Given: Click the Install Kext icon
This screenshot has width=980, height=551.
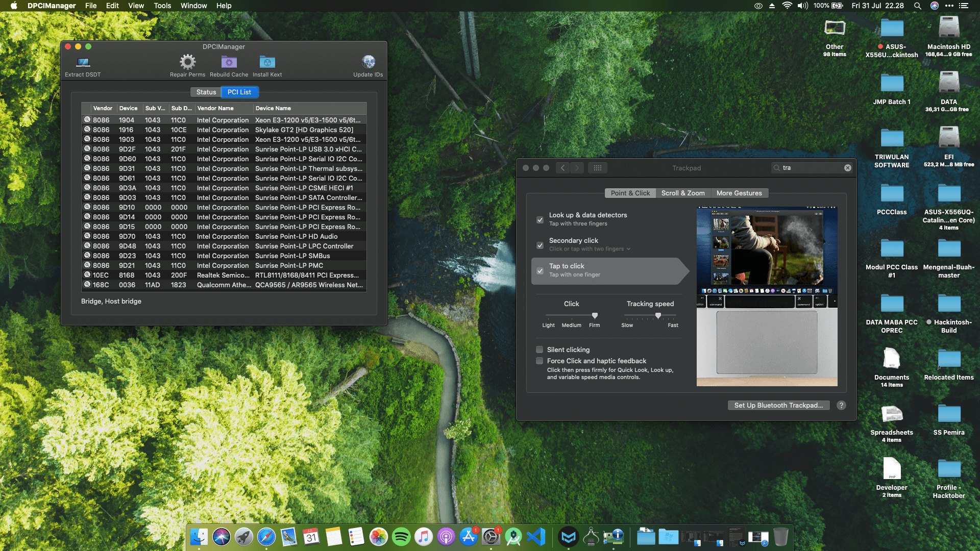Looking at the screenshot, I should 267,62.
